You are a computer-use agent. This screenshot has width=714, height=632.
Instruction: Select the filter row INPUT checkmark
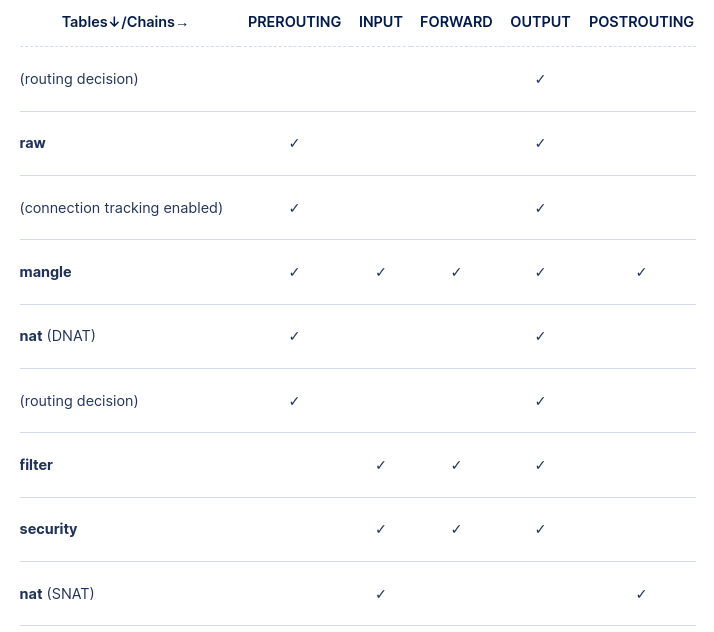click(x=381, y=465)
